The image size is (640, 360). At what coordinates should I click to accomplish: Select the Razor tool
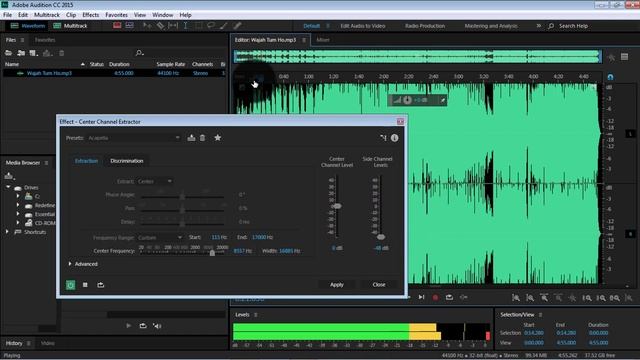pos(160,26)
